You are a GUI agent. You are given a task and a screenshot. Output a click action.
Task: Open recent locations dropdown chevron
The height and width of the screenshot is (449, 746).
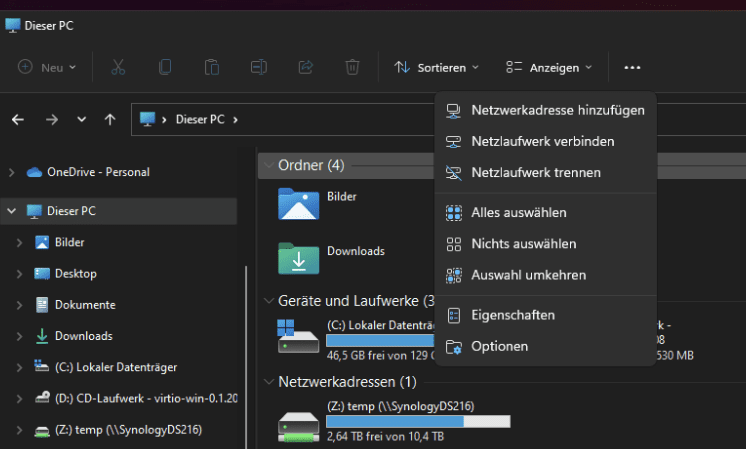click(82, 119)
